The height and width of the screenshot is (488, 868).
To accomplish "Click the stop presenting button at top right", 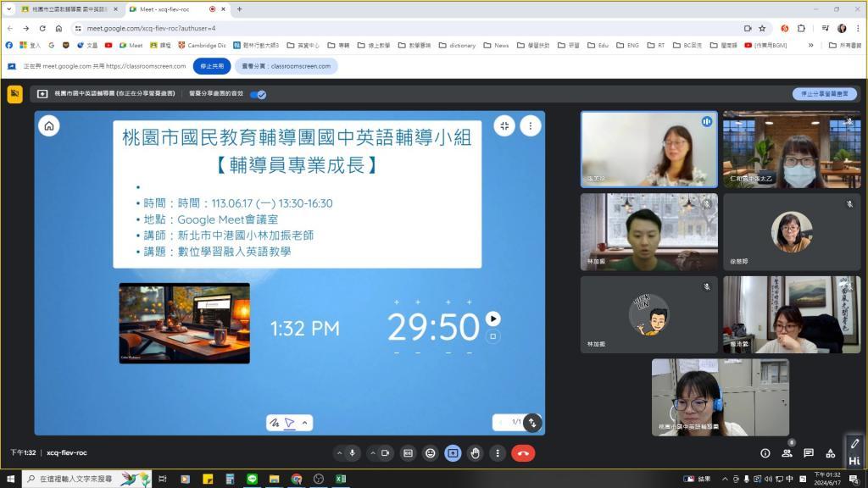I will [x=825, y=94].
